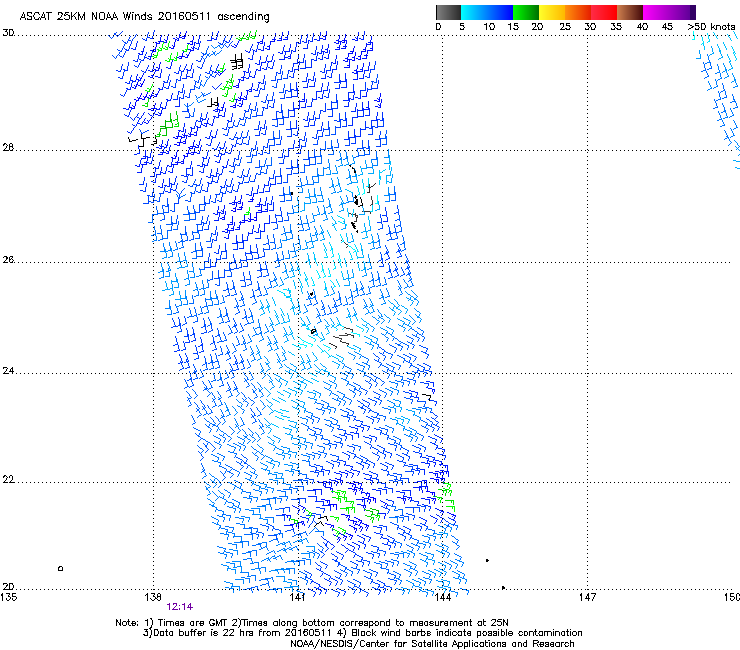Viewport: 740px width, 650px height.
Task: Click the latitude axis label '22'
Action: tap(8, 479)
